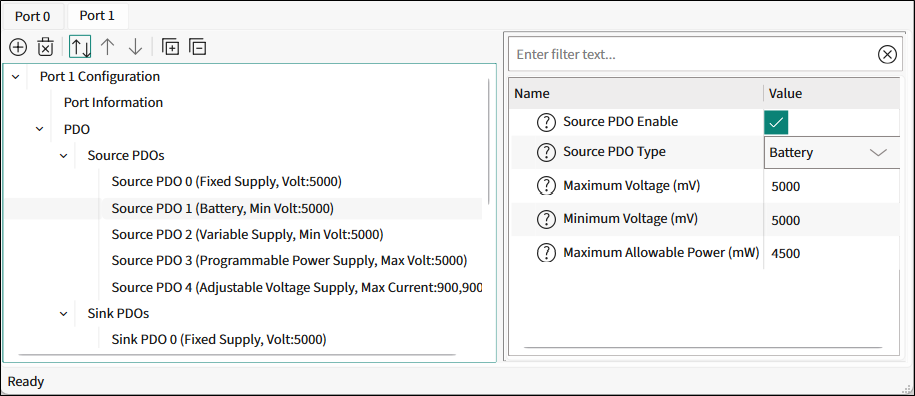Screen dimensions: 915x396
Task: Click the tree horizontal scrollbar
Action: pyautogui.click(x=236, y=354)
